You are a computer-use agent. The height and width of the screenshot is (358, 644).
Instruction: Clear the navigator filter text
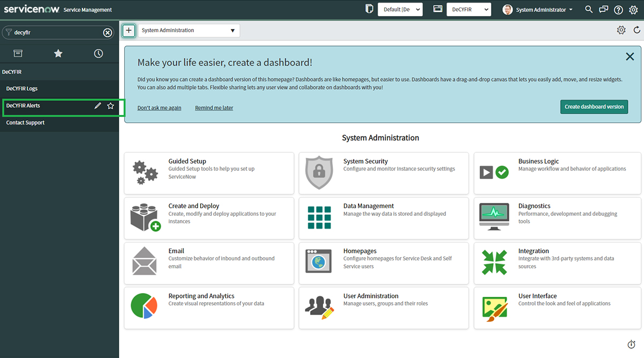coord(107,33)
